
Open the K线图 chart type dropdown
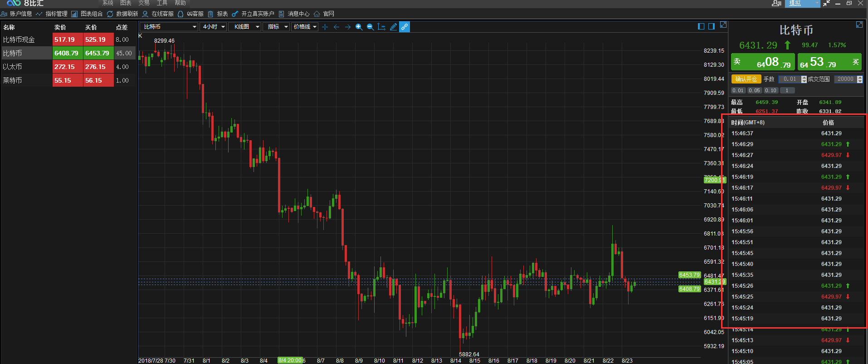(244, 27)
